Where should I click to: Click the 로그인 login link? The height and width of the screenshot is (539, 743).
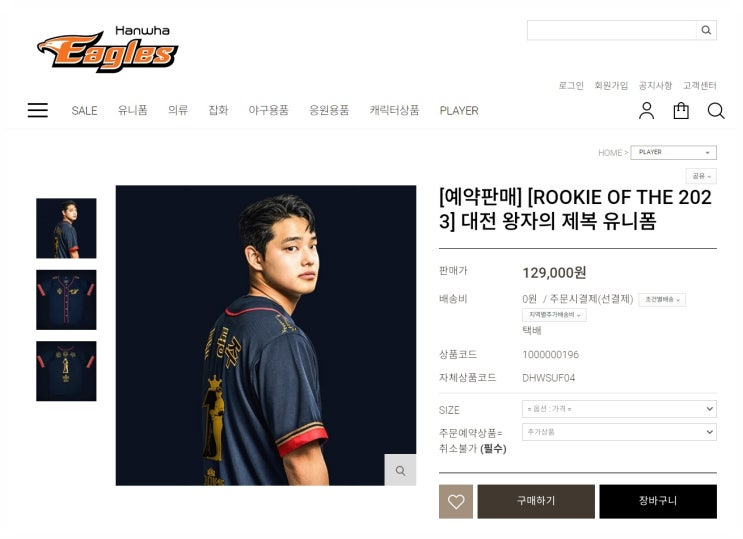[571, 85]
